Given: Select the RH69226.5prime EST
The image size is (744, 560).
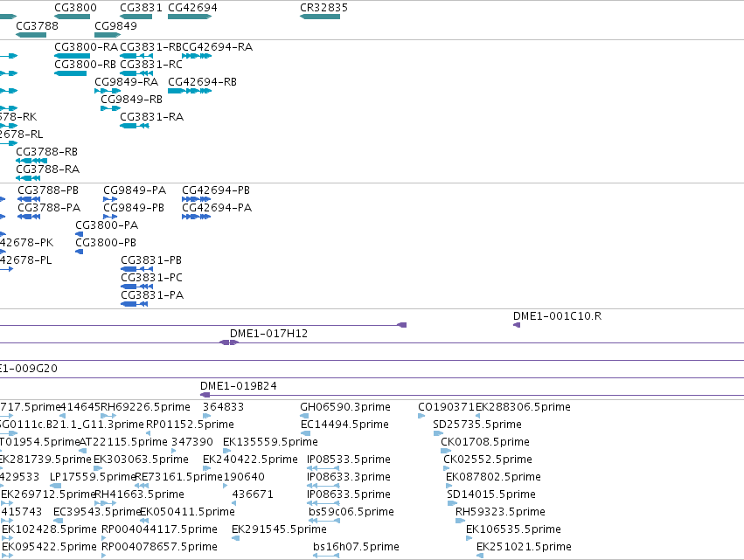Looking at the screenshot, I should click(108, 416).
